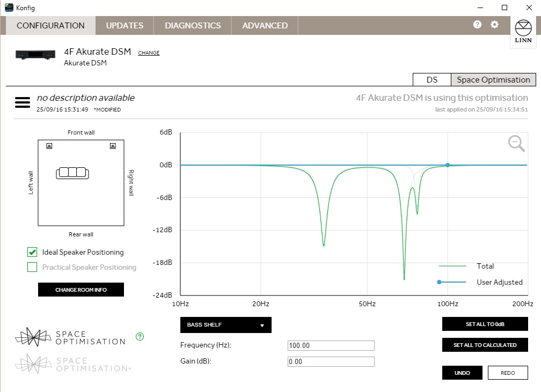
Task: Click the Change Room Info button
Action: coord(81,290)
